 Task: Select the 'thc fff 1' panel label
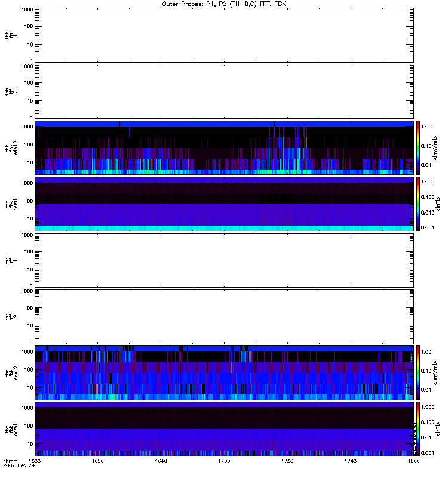point(11,261)
